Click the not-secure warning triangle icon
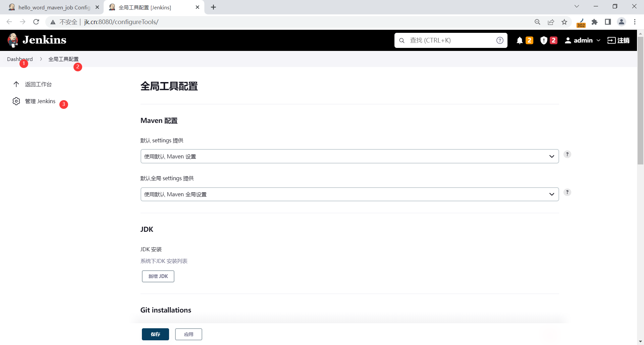 [x=53, y=22]
